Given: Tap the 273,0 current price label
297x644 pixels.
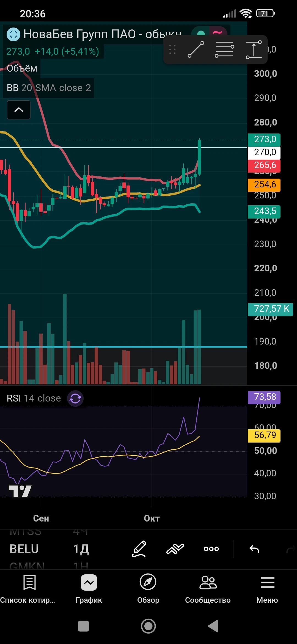Looking at the screenshot, I should pos(264,140).
